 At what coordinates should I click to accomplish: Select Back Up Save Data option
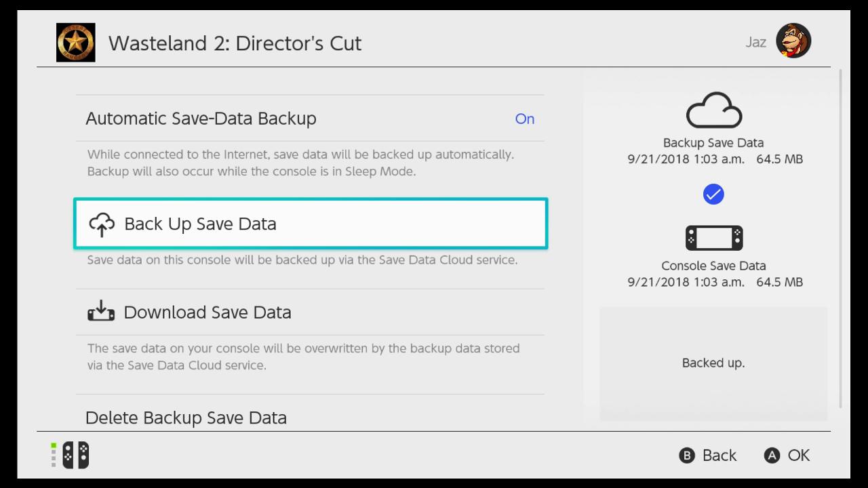pyautogui.click(x=310, y=224)
